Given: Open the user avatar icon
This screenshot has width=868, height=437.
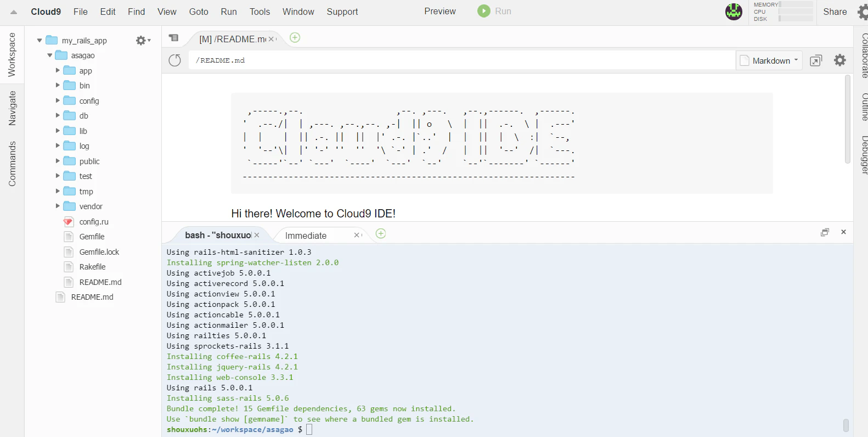Looking at the screenshot, I should point(734,12).
